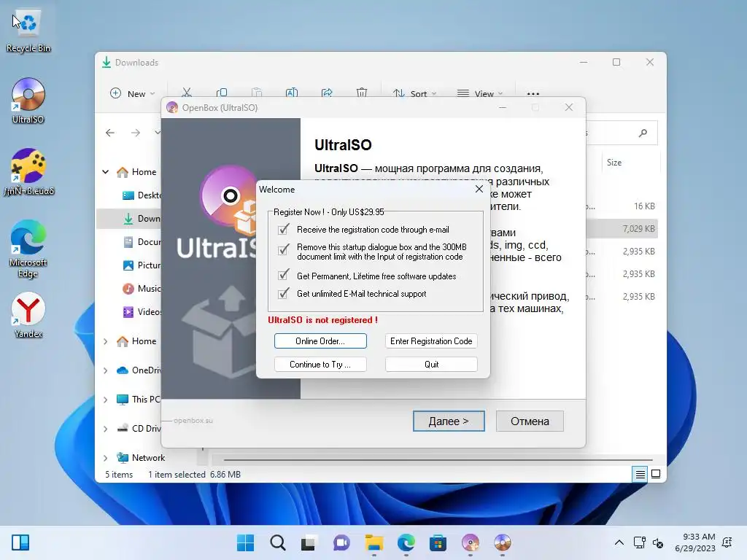747x560 pixels.
Task: Select Desktop in the navigation pane
Action: (142, 195)
